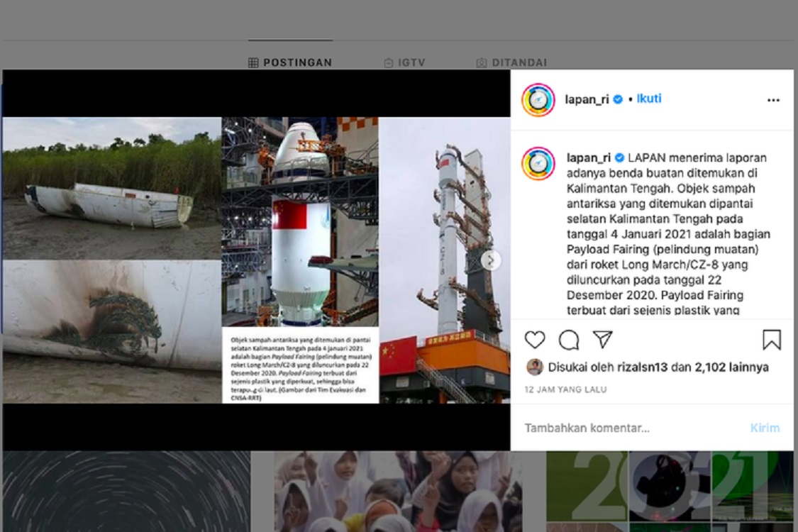Click the small avatar next to Disukai oleh
Image resolution: width=798 pixels, height=532 pixels.
(535, 367)
